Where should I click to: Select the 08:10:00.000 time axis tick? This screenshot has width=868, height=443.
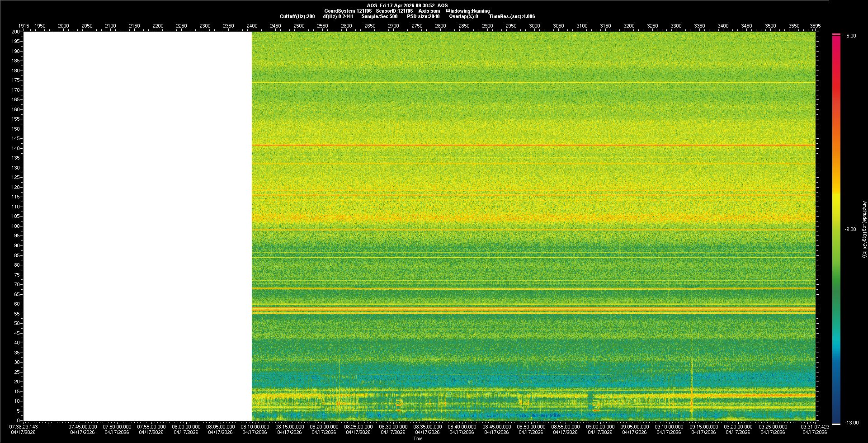[255, 426]
